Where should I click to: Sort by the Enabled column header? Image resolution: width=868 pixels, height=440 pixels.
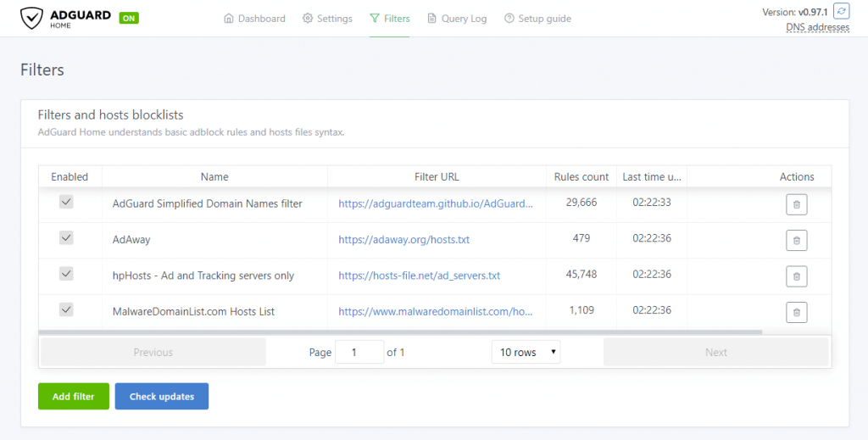click(70, 177)
